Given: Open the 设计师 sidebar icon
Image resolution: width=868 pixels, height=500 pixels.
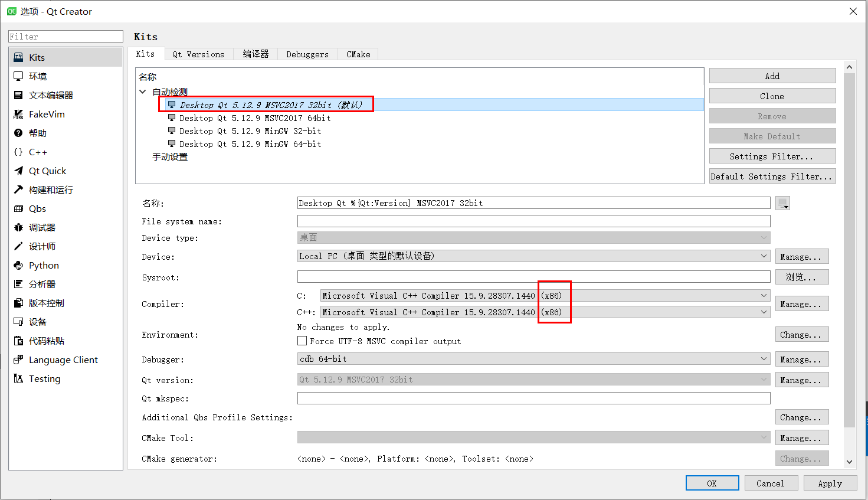Looking at the screenshot, I should click(x=18, y=246).
